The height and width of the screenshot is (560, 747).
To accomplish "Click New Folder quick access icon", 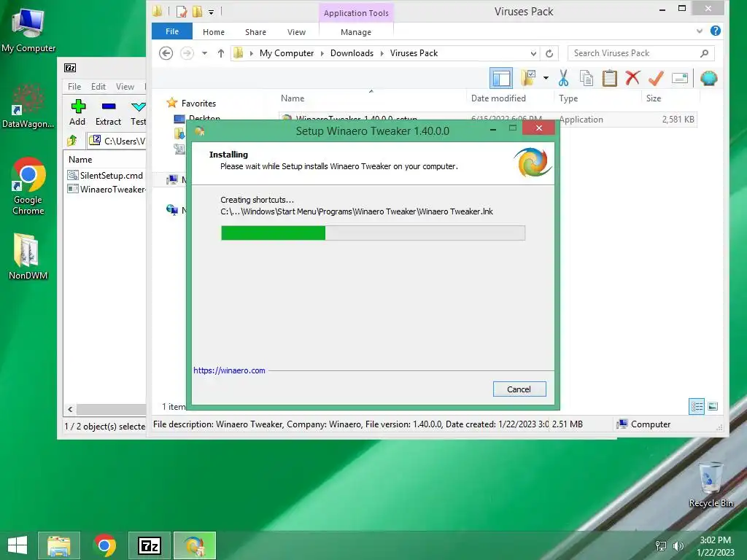I will [197, 11].
